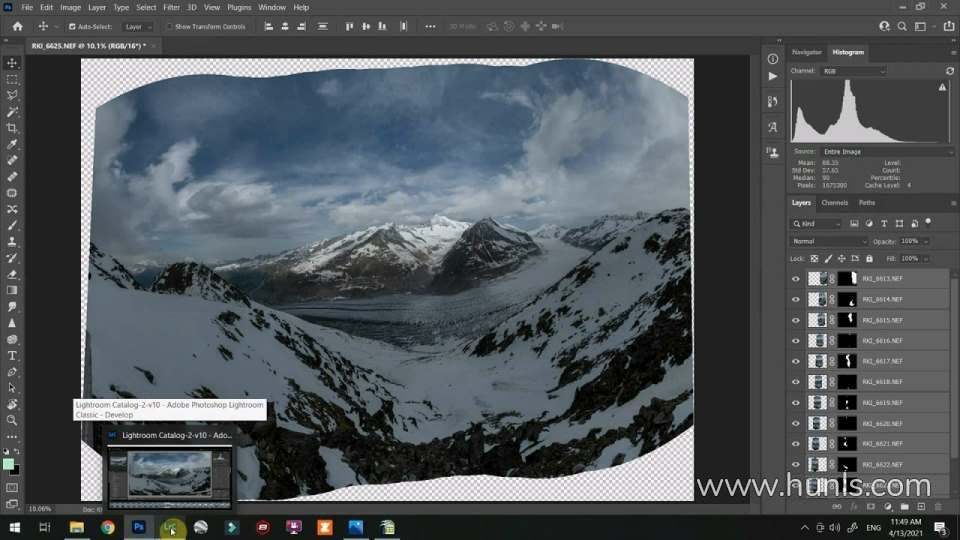
Task: Expand the histogram Channel RGB dropdown
Action: (x=853, y=71)
